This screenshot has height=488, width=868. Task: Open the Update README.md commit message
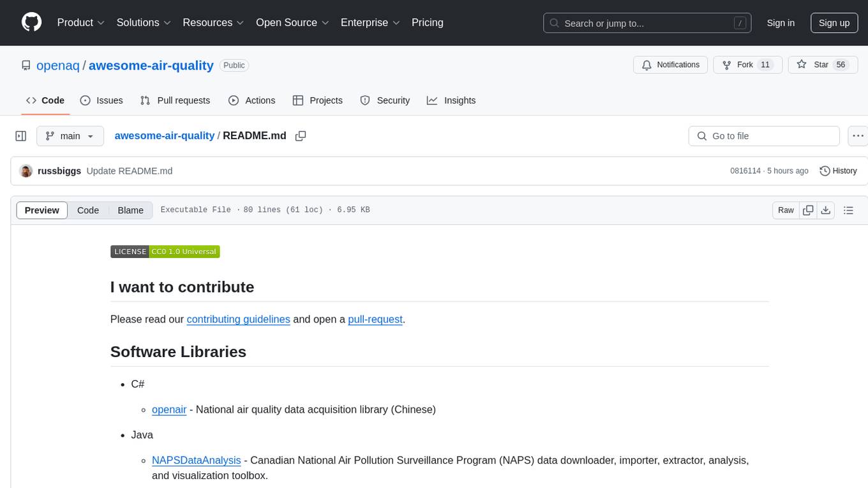click(x=130, y=171)
